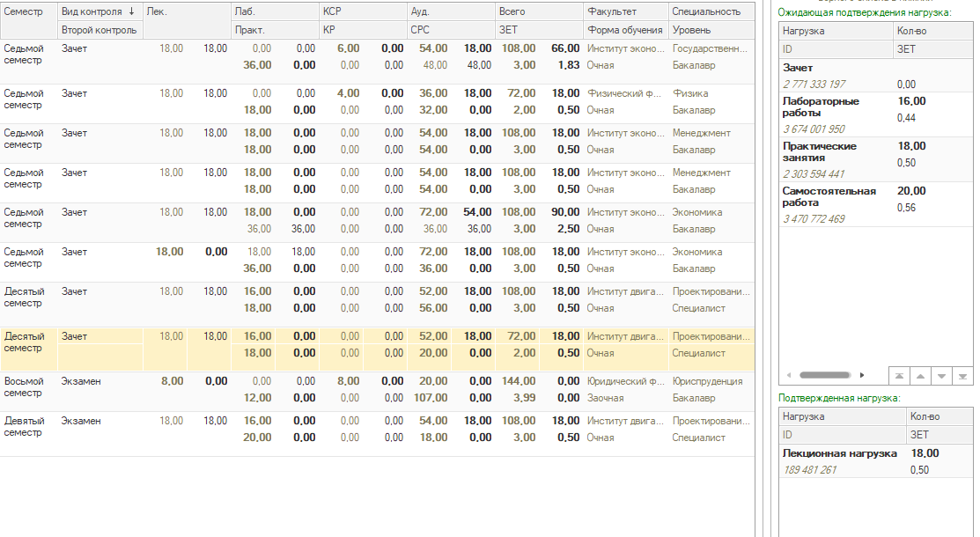Viewport: 980px width, 537px height.
Task: Click the 'Всего' column header
Action: click(x=512, y=11)
